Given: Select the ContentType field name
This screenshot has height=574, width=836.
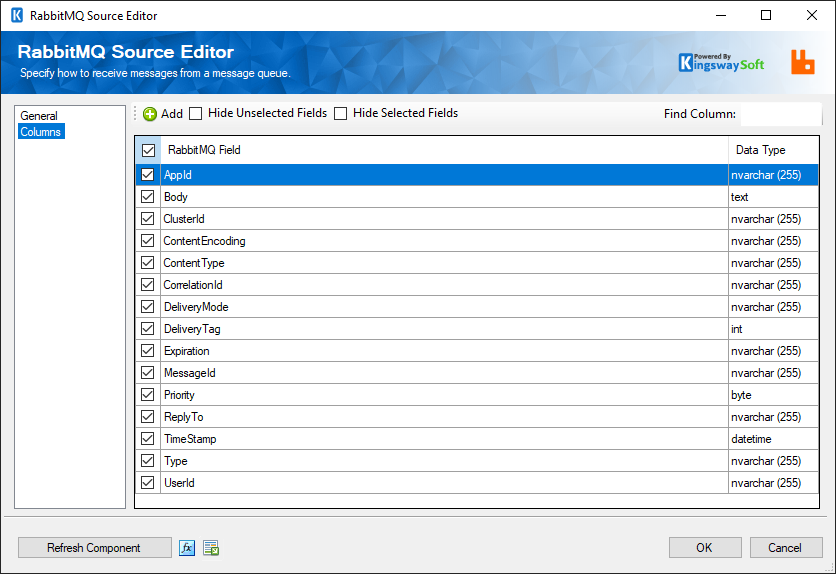Looking at the screenshot, I should 194,263.
